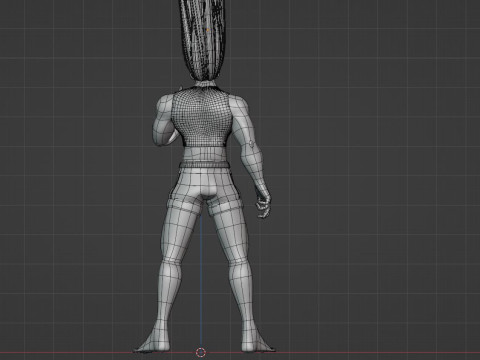Select the belt around the character's waist
The image size is (480, 360).
[x=204, y=165]
